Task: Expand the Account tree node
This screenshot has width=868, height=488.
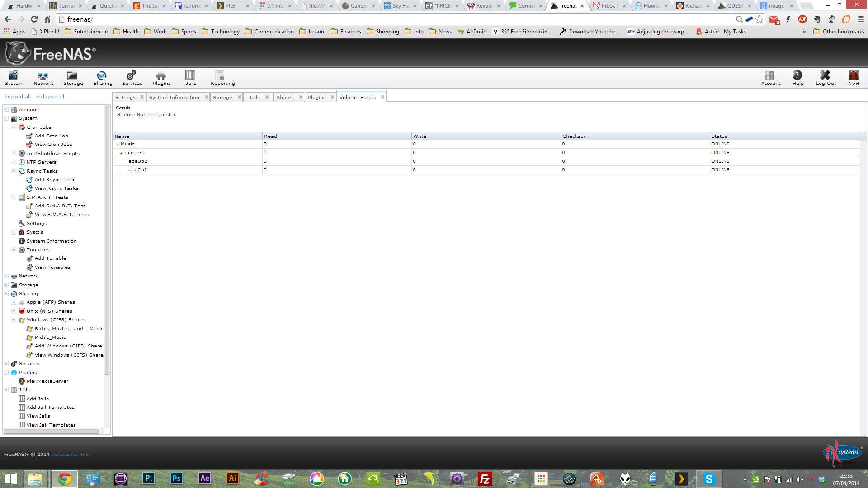Action: point(6,109)
